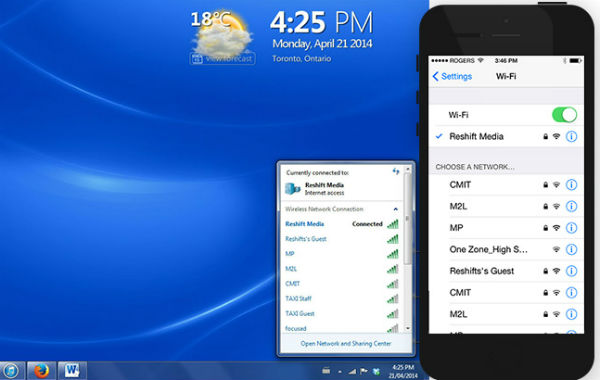
Task: Tap the iPhone battery status icon
Action: pos(575,60)
